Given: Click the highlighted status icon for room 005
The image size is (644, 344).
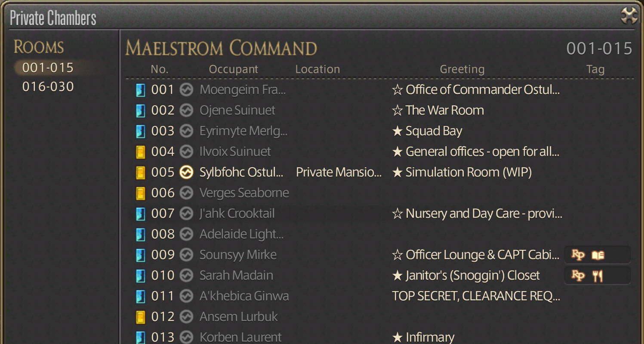Looking at the screenshot, I should tap(186, 172).
